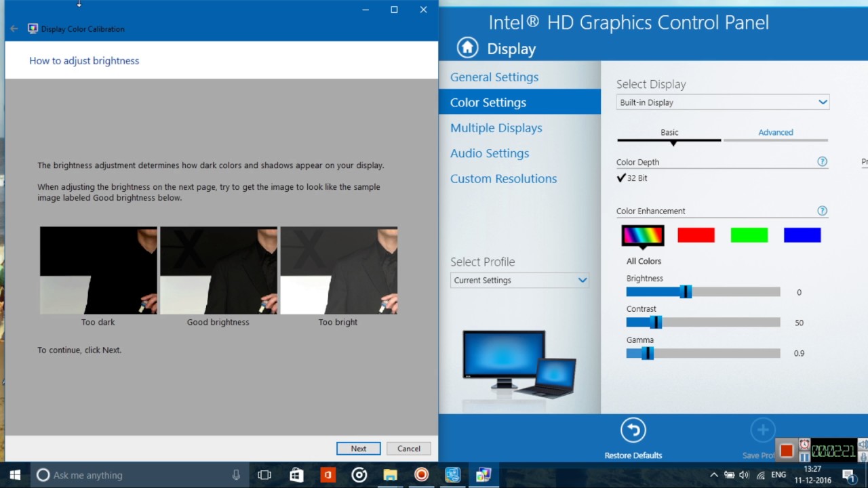Image resolution: width=868 pixels, height=488 pixels.
Task: Open Task View on the taskbar
Action: click(x=264, y=475)
